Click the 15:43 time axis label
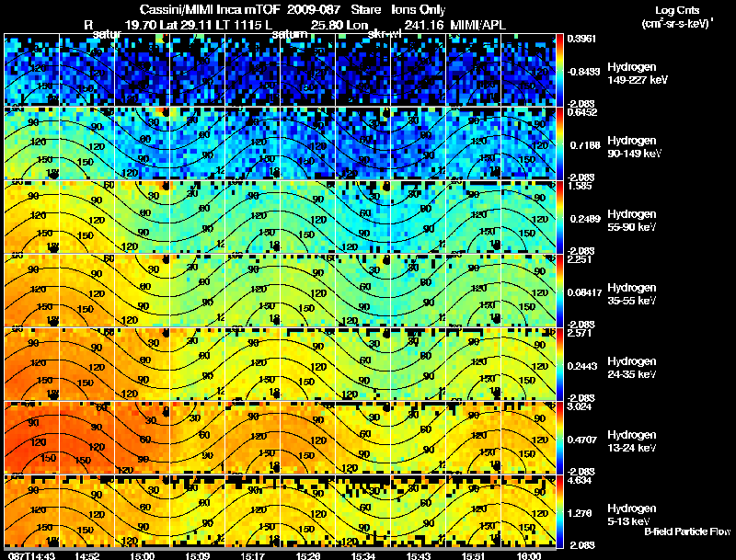This screenshot has width=736, height=560. (x=419, y=556)
